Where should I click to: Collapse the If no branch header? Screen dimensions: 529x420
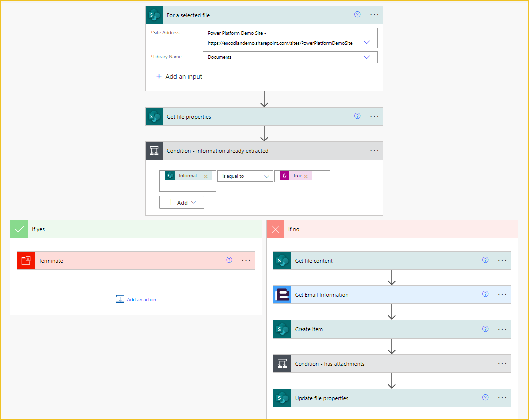click(x=392, y=229)
